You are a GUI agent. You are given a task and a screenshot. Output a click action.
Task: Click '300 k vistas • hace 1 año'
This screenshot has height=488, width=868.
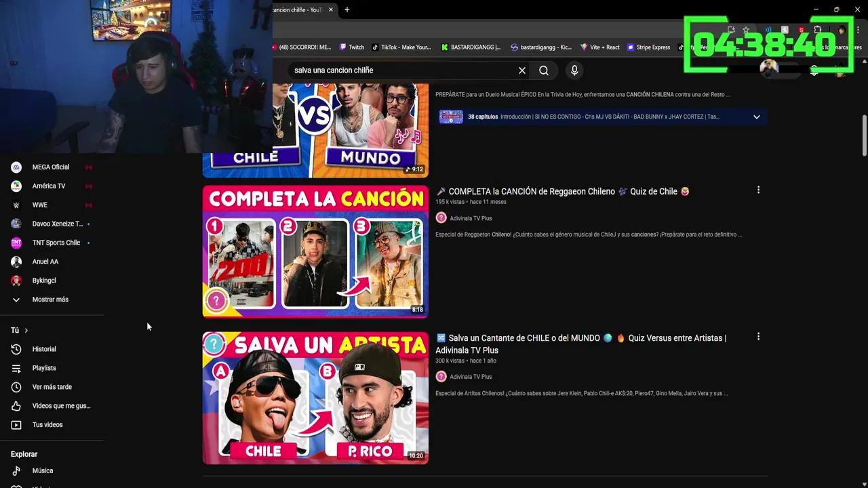coord(466,361)
